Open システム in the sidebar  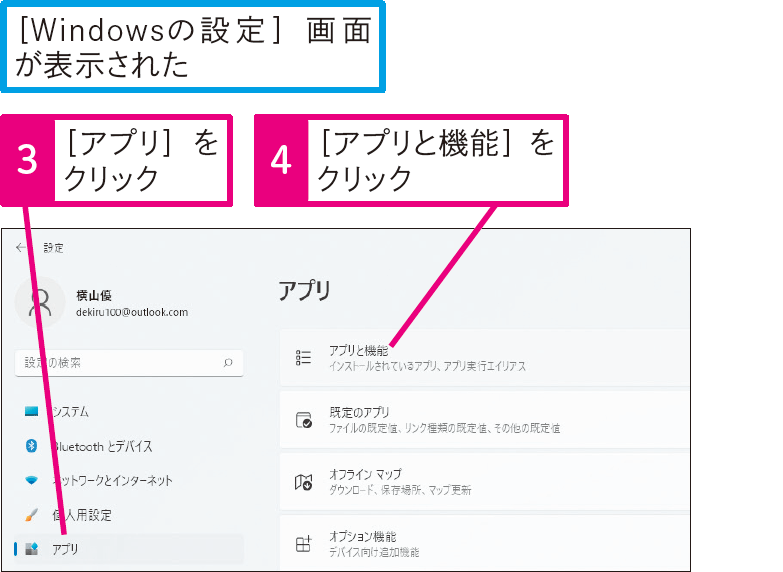click(x=129, y=412)
